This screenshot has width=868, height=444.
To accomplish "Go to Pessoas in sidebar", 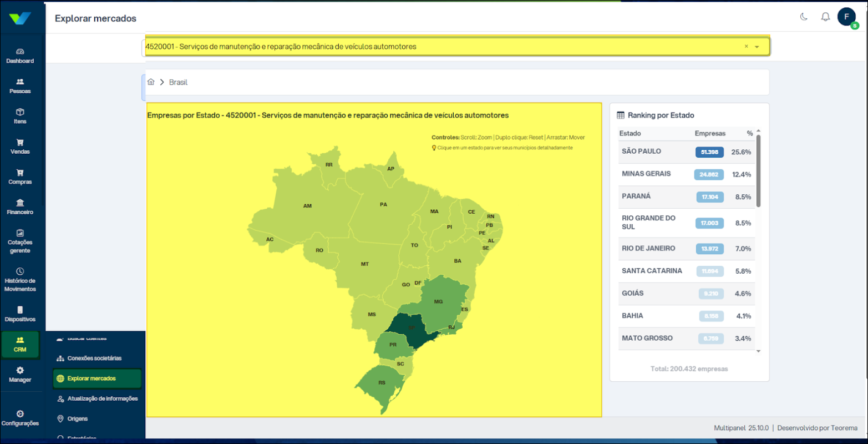I will (20, 85).
